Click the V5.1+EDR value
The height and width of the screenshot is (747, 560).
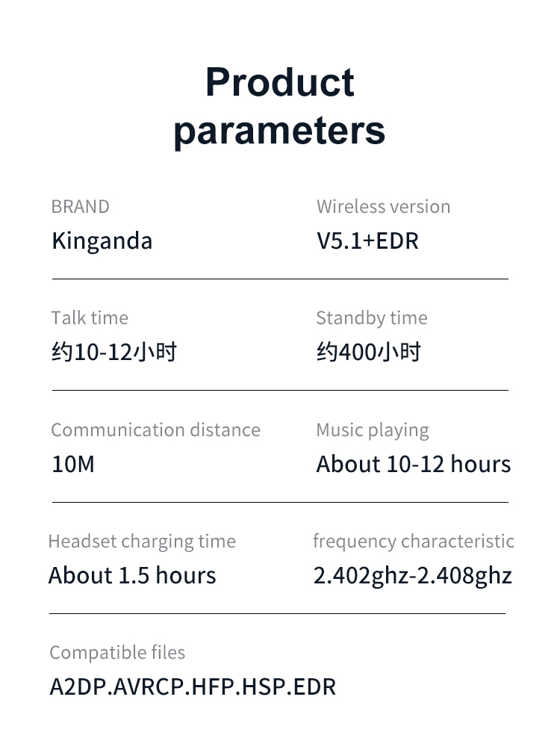[367, 241]
